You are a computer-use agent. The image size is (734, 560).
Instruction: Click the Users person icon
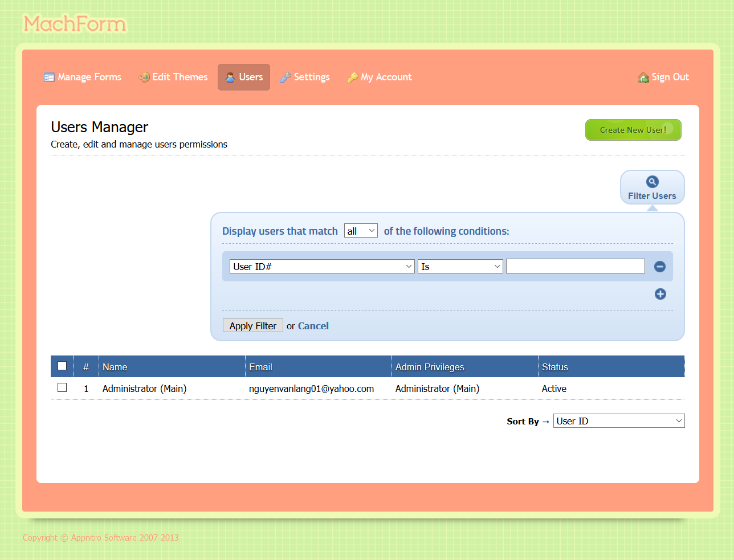[x=230, y=77]
